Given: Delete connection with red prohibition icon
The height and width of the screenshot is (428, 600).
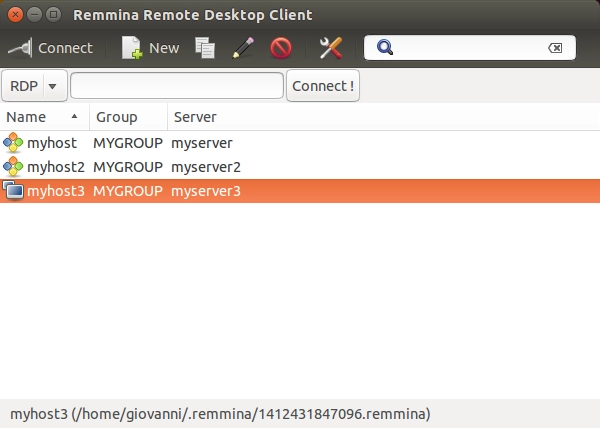Looking at the screenshot, I should coord(281,48).
